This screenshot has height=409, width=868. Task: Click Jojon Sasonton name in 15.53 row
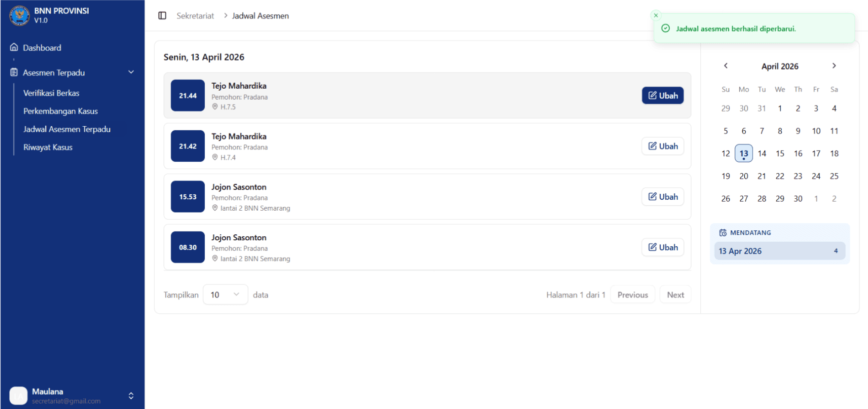[x=239, y=187]
